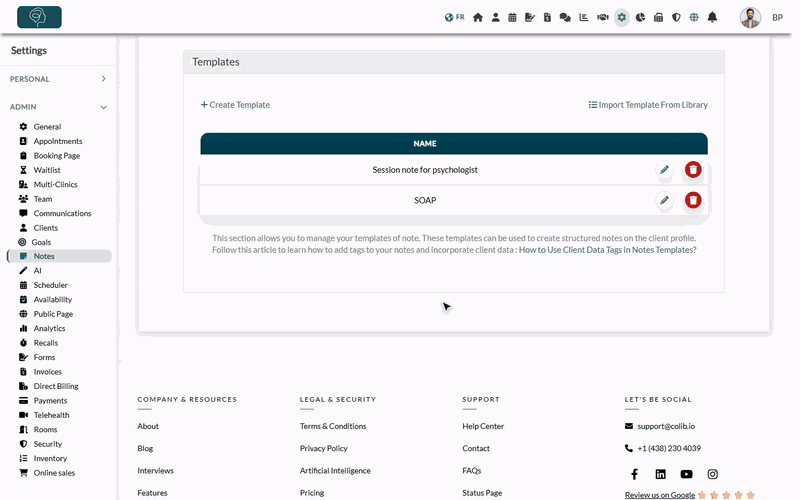Open Telehealth settings
This screenshot has width=800, height=500.
click(x=51, y=415)
